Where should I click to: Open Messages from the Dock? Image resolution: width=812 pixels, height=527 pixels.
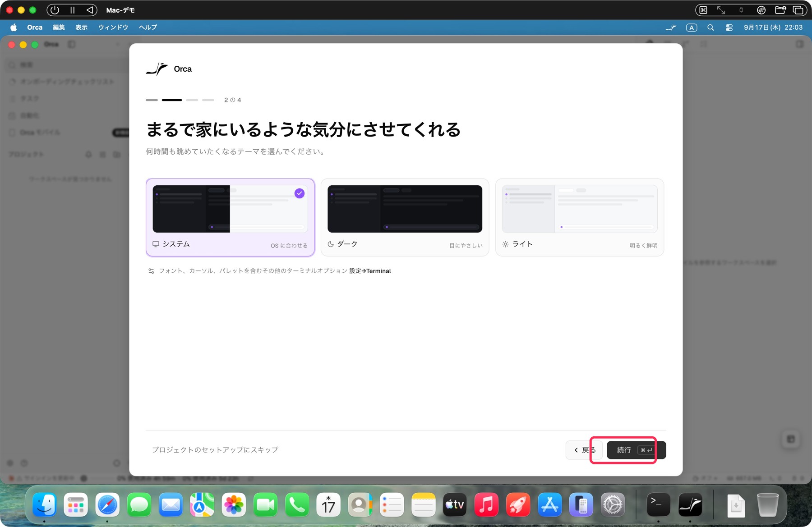pos(139,504)
